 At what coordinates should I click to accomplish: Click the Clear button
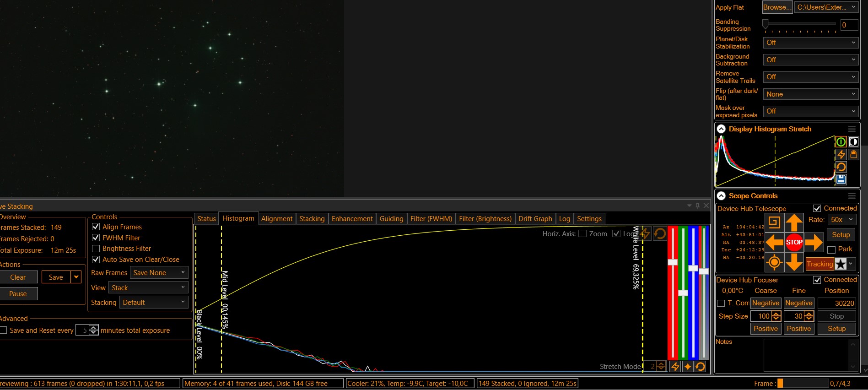18,277
